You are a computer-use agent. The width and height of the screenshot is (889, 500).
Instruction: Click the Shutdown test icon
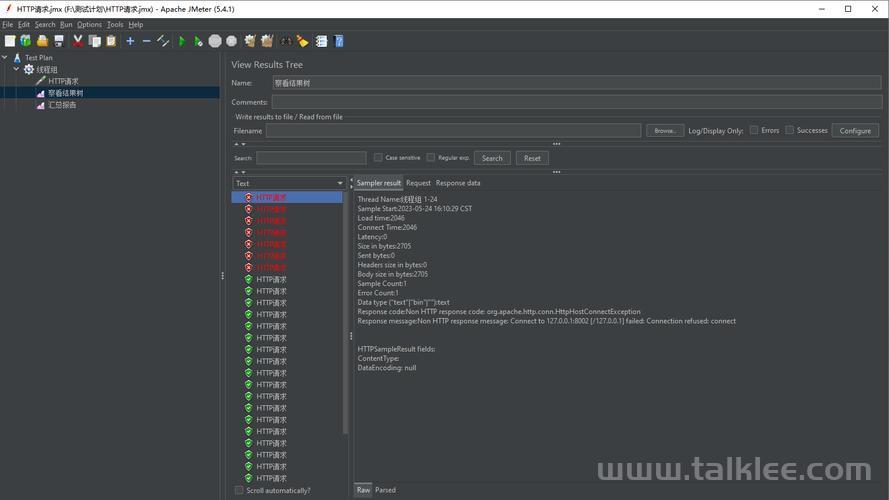pos(231,41)
